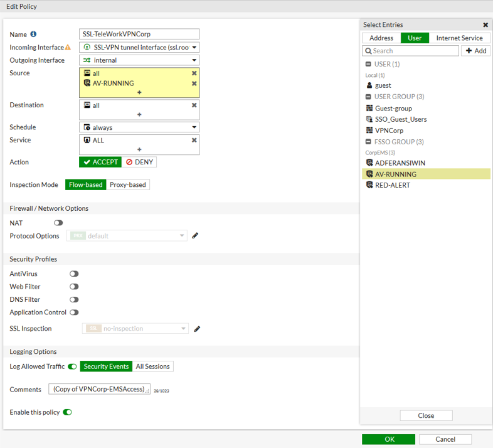Switch to the Internet Service tab
The width and height of the screenshot is (493, 448).
(459, 38)
